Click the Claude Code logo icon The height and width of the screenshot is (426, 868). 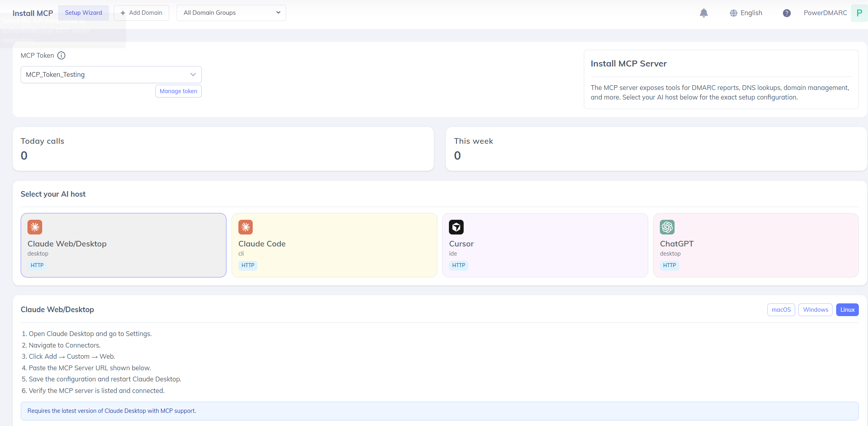[246, 227]
